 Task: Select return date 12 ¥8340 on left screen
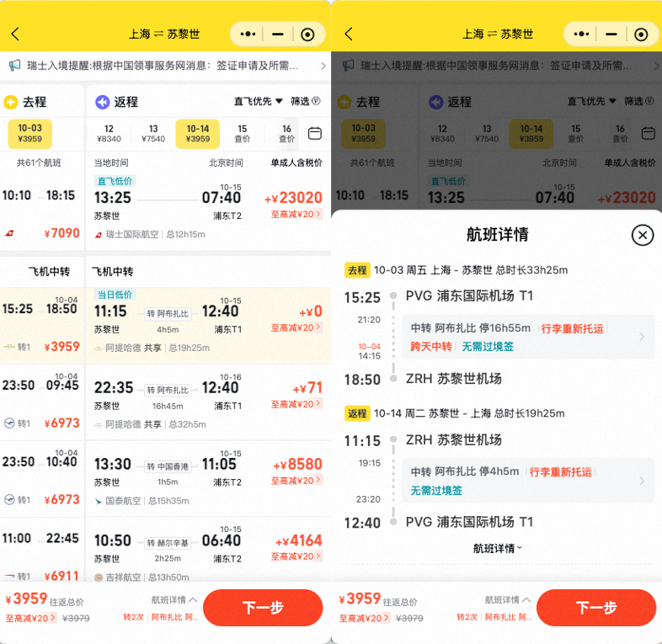pos(109,133)
